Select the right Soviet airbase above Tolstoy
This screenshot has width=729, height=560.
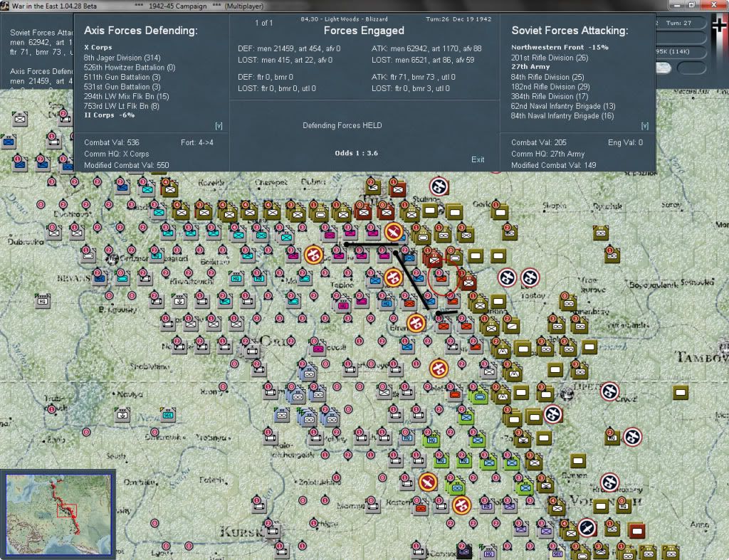(530, 278)
